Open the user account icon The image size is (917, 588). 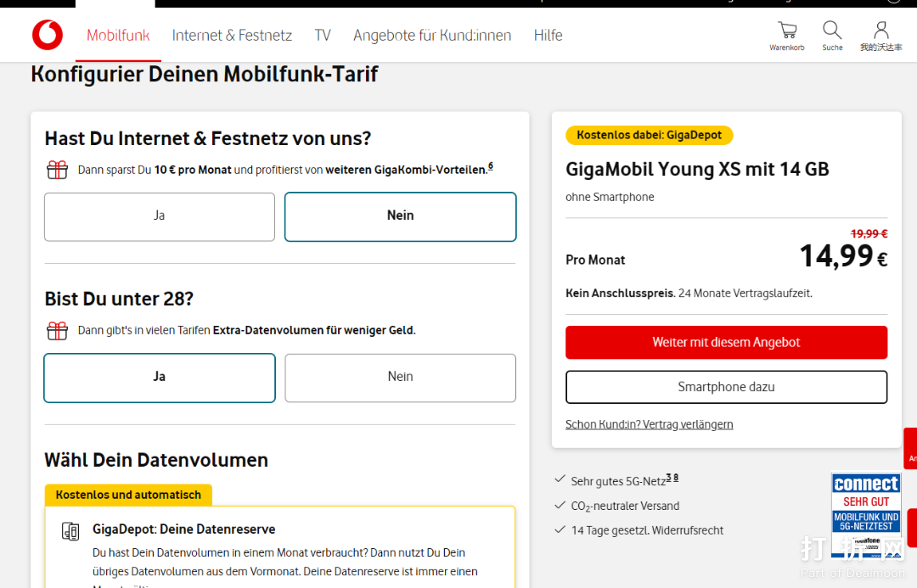[x=880, y=31]
